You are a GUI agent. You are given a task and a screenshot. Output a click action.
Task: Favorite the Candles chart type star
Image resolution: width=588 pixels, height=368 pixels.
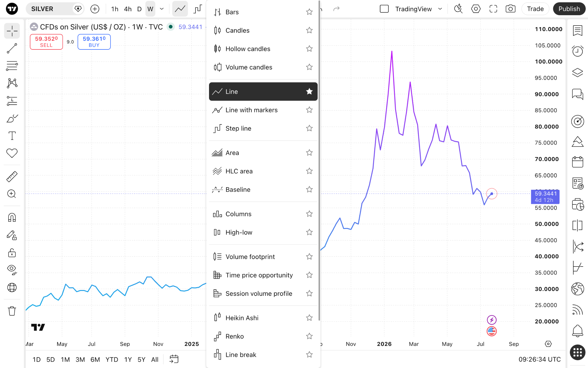[309, 30]
